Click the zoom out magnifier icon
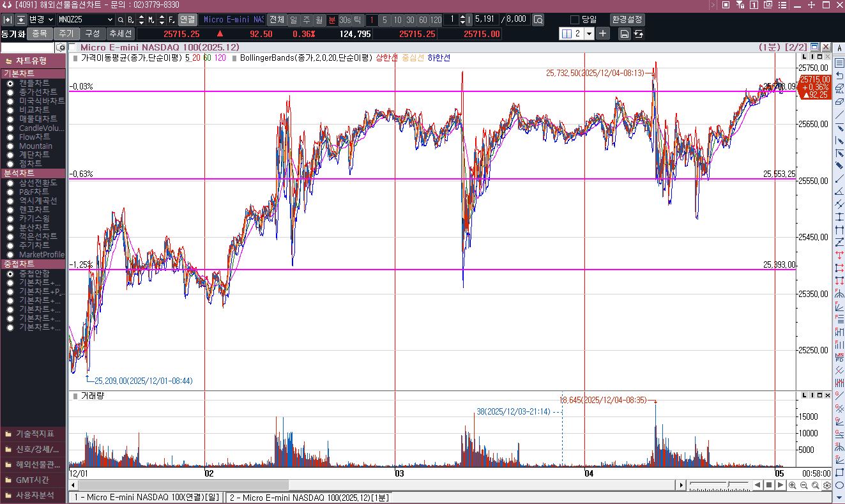 click(804, 485)
